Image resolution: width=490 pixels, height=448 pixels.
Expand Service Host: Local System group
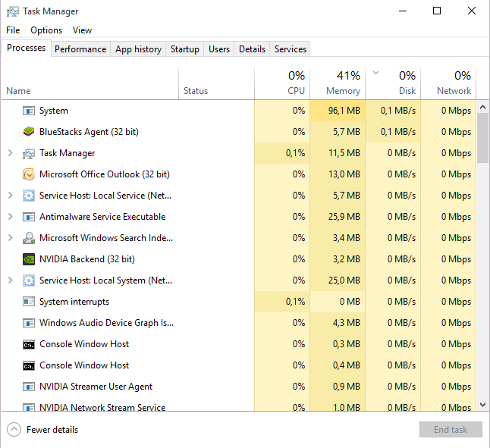pyautogui.click(x=11, y=280)
